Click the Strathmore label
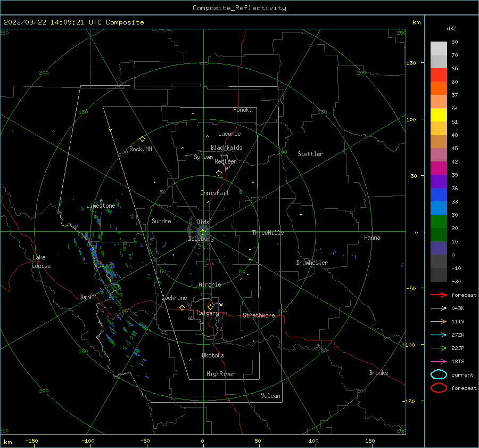Viewport: 479px width, 448px height. pyautogui.click(x=259, y=315)
